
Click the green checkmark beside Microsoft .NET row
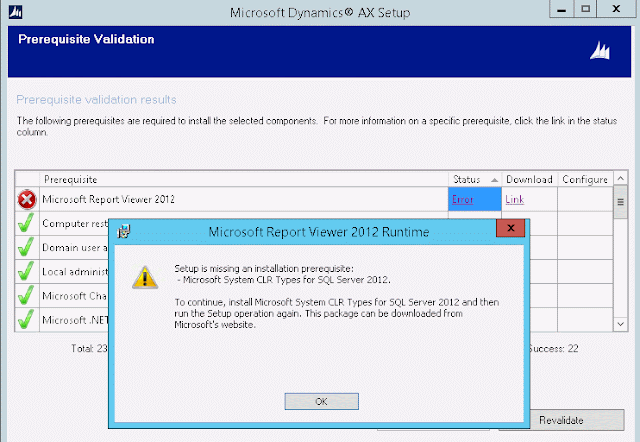click(26, 320)
